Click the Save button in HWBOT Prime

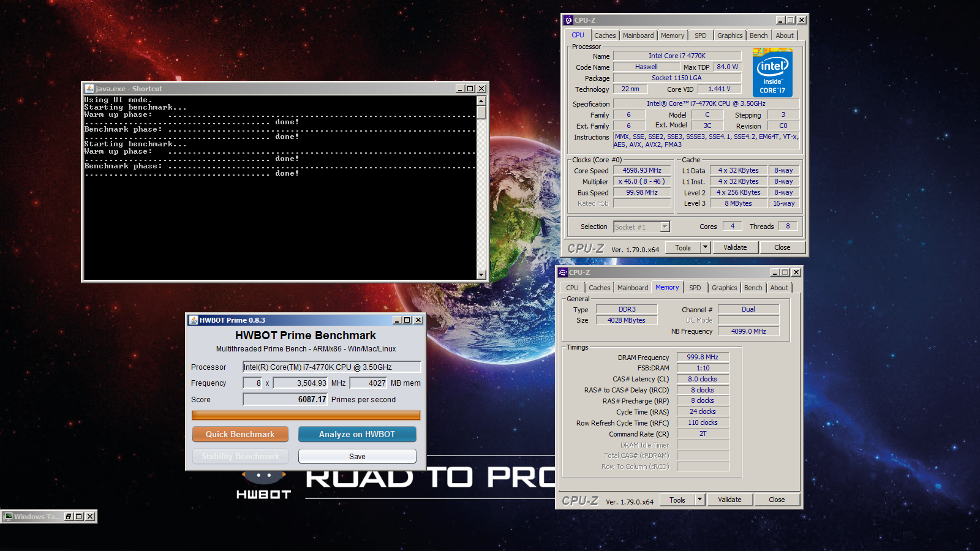pos(357,456)
